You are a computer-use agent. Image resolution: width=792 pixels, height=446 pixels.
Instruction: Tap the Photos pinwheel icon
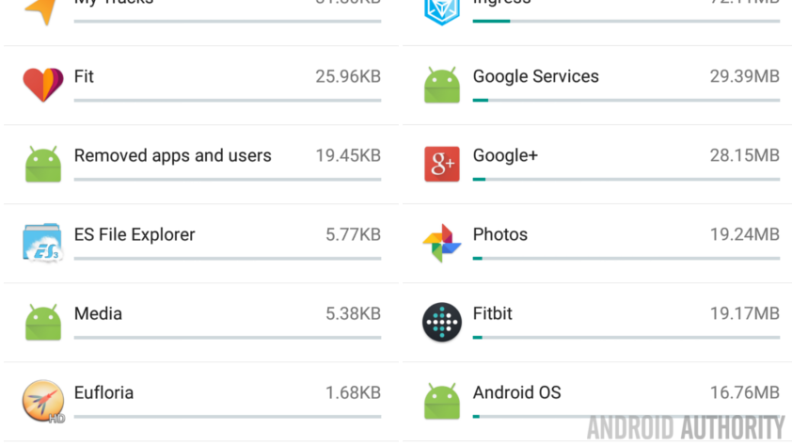click(441, 242)
